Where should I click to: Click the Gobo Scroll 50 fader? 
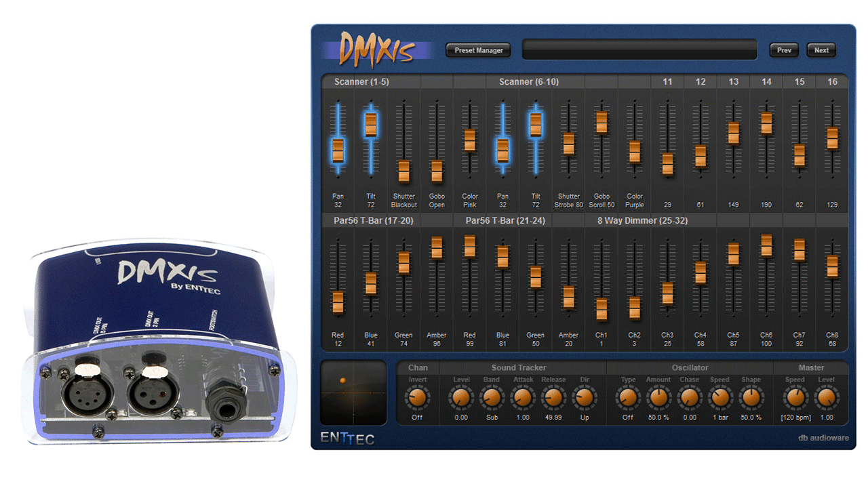click(x=601, y=122)
